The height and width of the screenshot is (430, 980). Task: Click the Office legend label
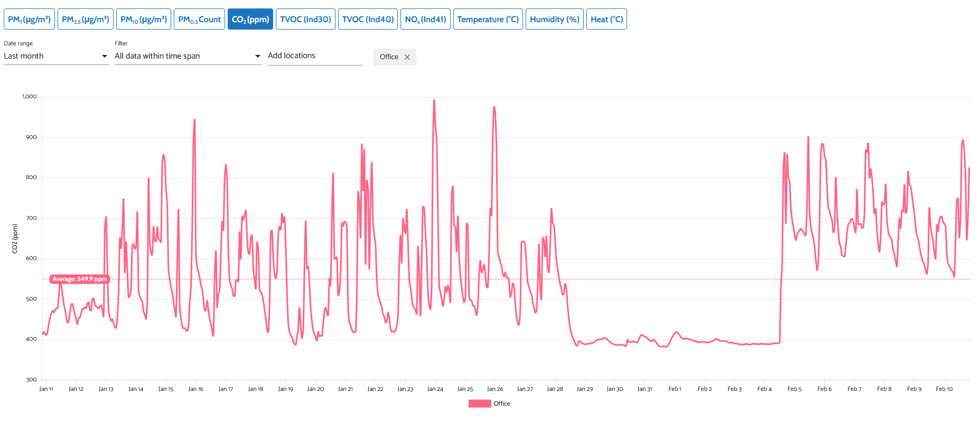point(502,404)
